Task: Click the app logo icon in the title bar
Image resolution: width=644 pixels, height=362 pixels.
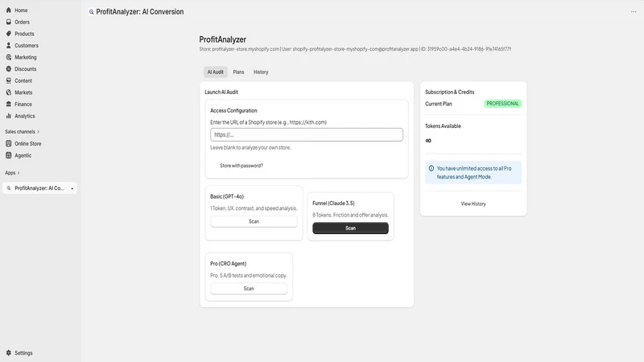Action: tap(92, 12)
